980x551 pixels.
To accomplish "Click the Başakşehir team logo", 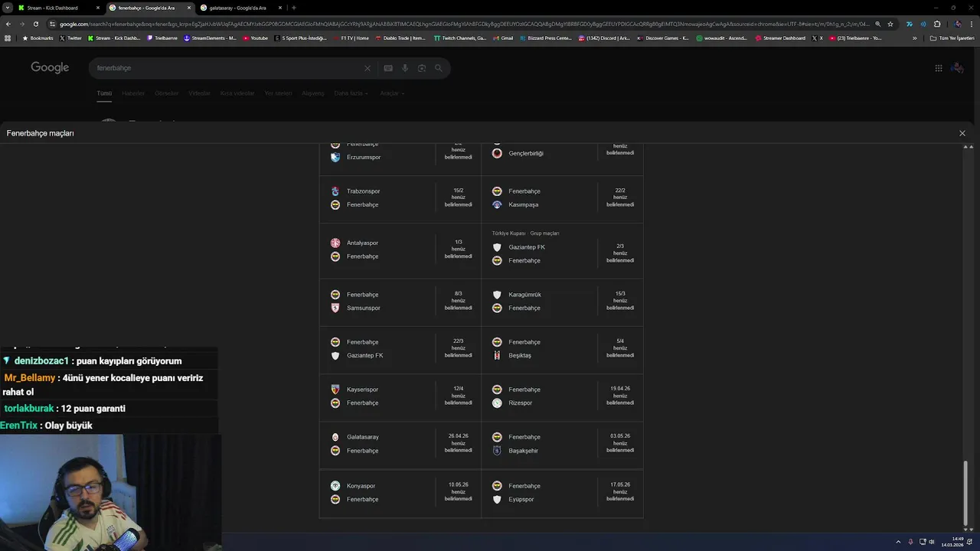I will click(x=497, y=451).
